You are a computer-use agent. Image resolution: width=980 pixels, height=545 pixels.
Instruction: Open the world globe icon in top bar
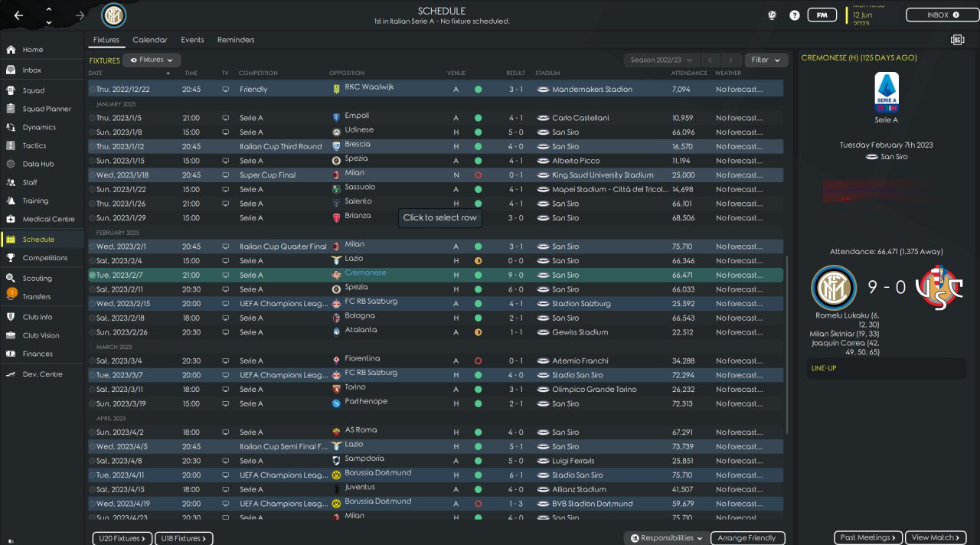point(773,15)
